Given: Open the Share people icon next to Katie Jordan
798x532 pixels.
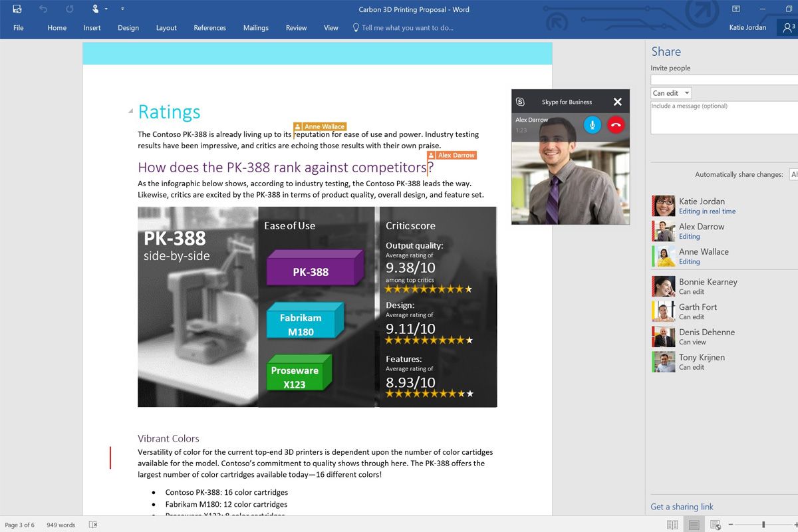Looking at the screenshot, I should point(788,28).
